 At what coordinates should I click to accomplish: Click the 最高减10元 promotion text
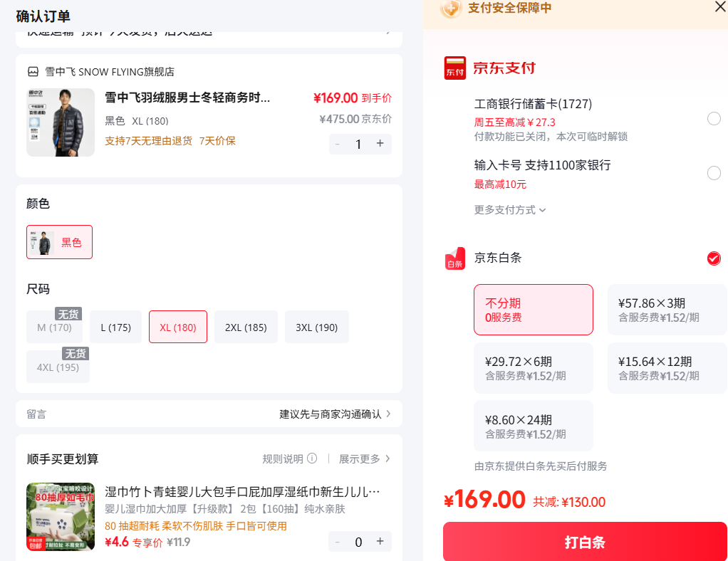[500, 184]
